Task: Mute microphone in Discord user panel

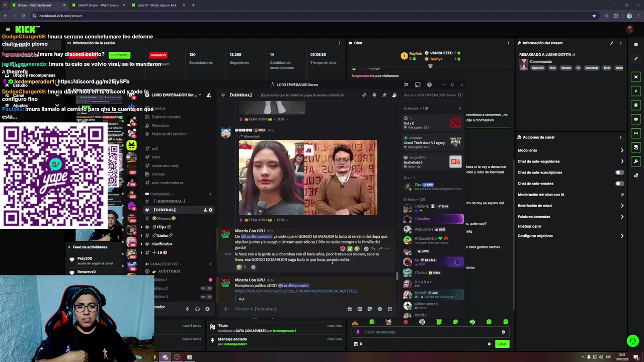Action: (x=187, y=309)
